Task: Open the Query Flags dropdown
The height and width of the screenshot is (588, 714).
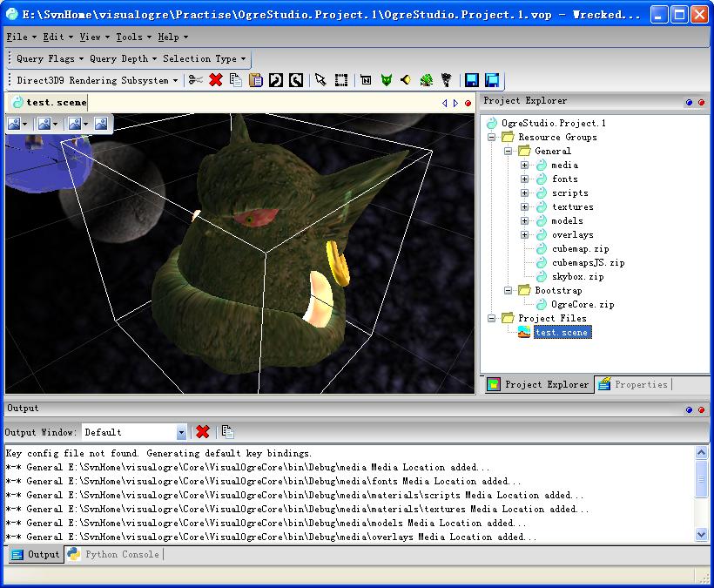Action: tap(51, 58)
